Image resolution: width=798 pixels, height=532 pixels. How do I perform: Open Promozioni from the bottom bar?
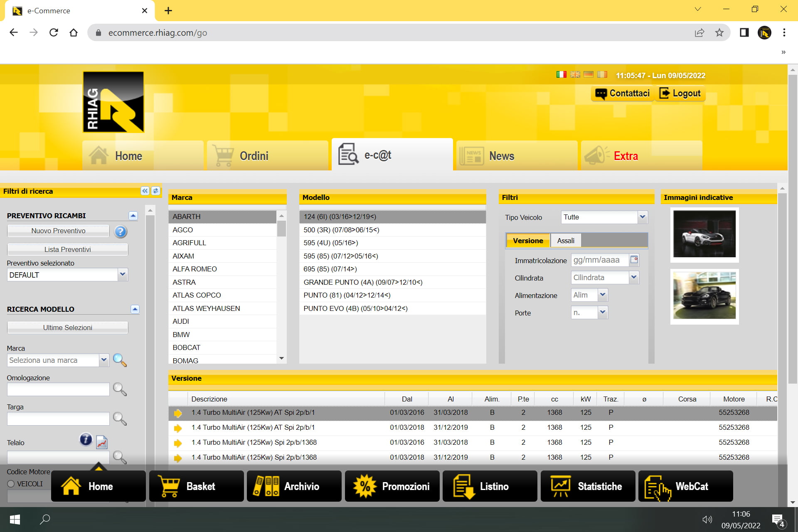[x=392, y=486]
